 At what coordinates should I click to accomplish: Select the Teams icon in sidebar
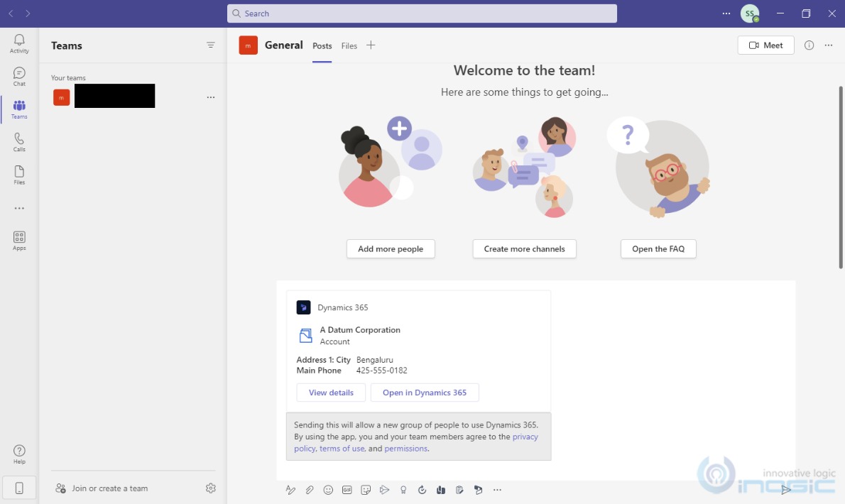pyautogui.click(x=19, y=109)
